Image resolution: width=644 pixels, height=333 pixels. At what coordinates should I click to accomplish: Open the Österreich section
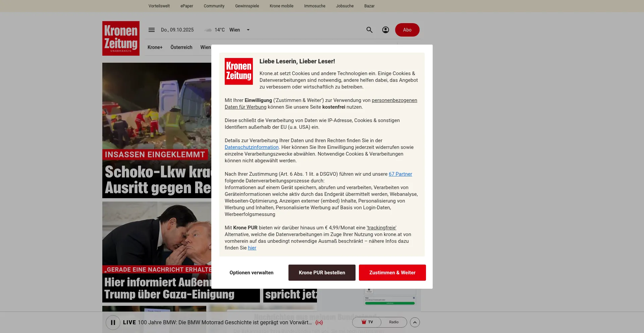(x=181, y=47)
